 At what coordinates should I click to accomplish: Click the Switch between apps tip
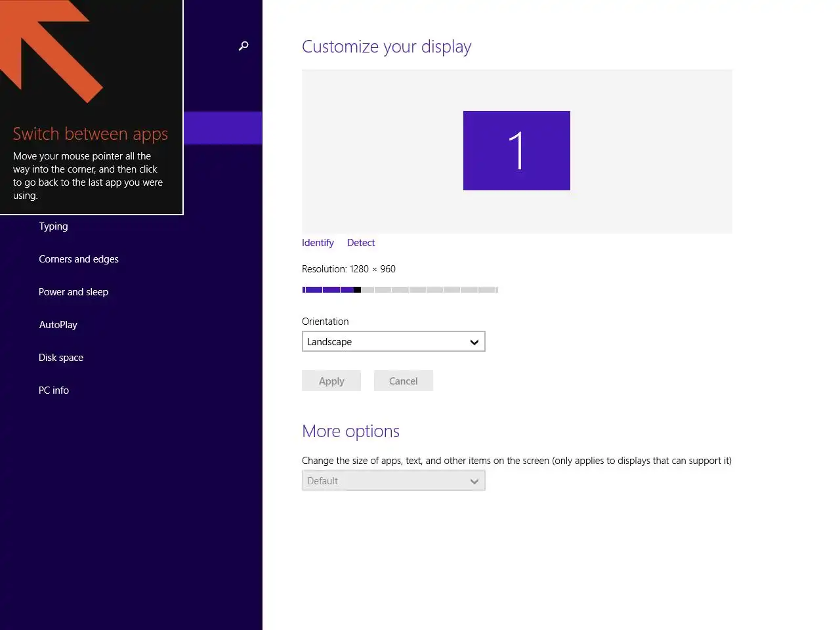tap(91, 107)
